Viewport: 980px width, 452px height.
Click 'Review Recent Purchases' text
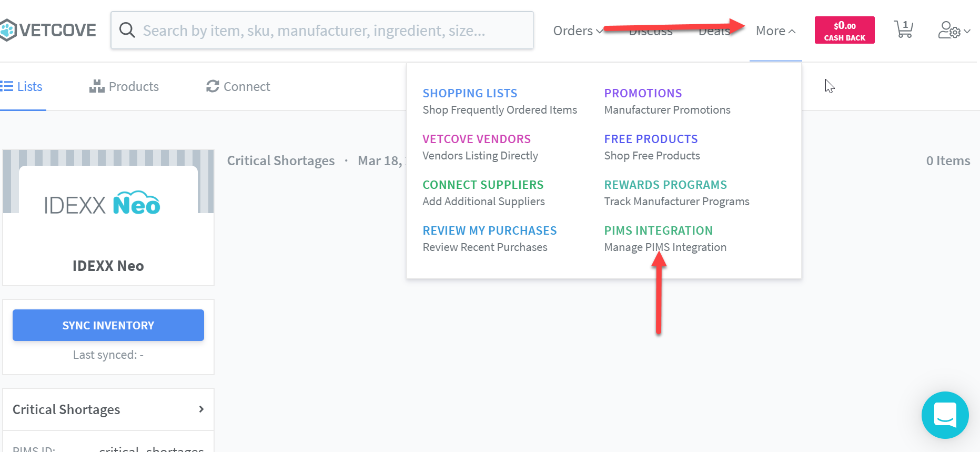point(485,247)
